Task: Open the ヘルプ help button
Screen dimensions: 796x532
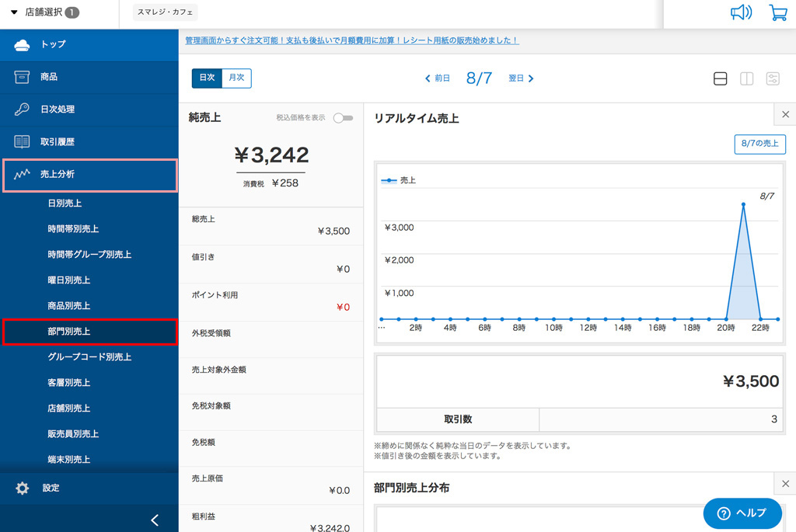Action: (x=742, y=513)
